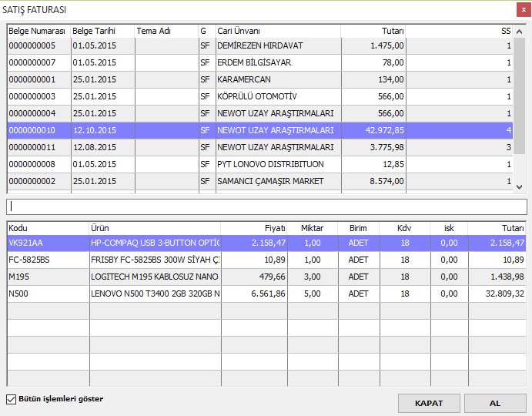Screen dimensions: 532x416
Task: Click the 42.972,85 amount cell
Action: point(373,130)
